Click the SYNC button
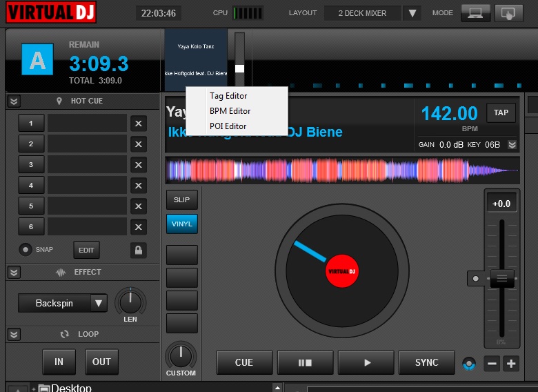This screenshot has width=538, height=392. pyautogui.click(x=426, y=362)
